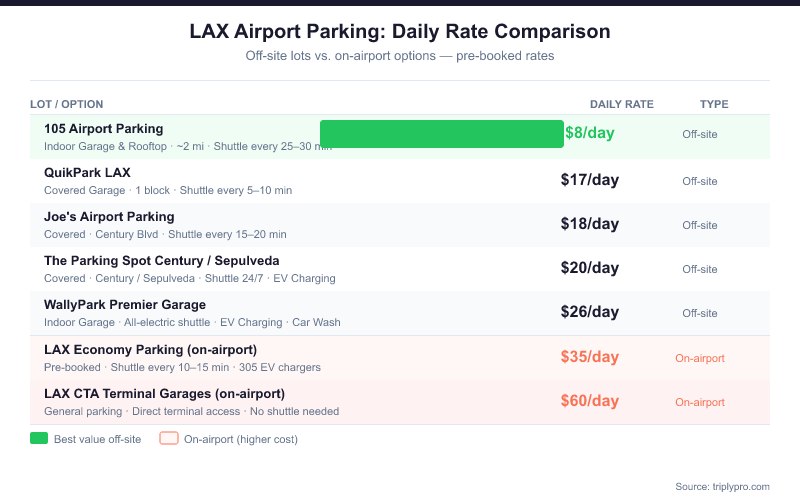This screenshot has height=500, width=800.
Task: Click the triplypro.com source text
Action: coord(722,486)
